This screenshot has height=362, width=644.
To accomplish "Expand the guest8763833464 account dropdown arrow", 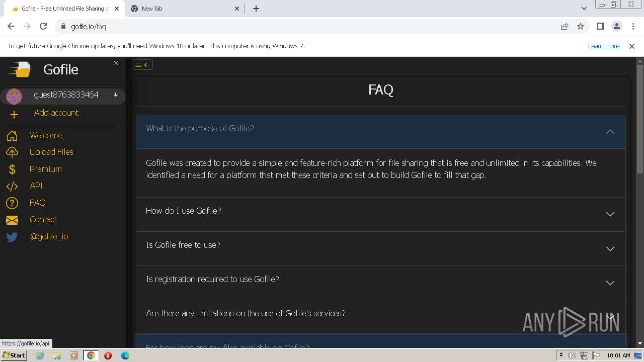I will point(116,95).
